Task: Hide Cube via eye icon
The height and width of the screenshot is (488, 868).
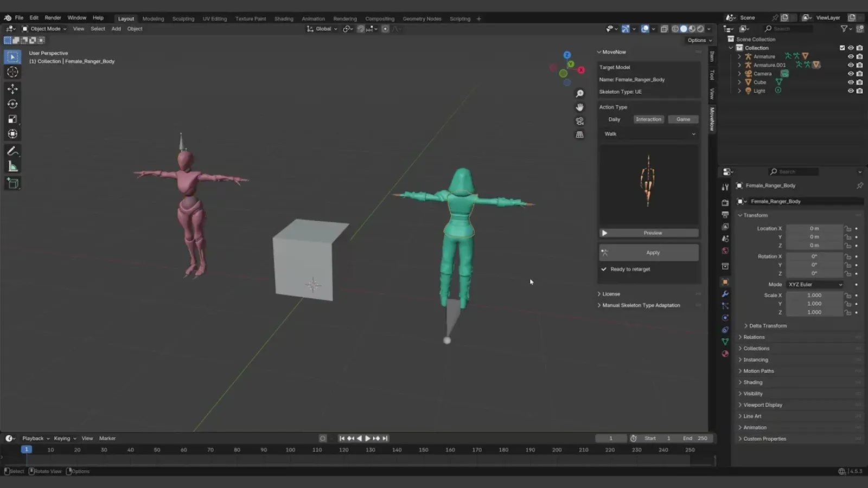Action: [851, 82]
